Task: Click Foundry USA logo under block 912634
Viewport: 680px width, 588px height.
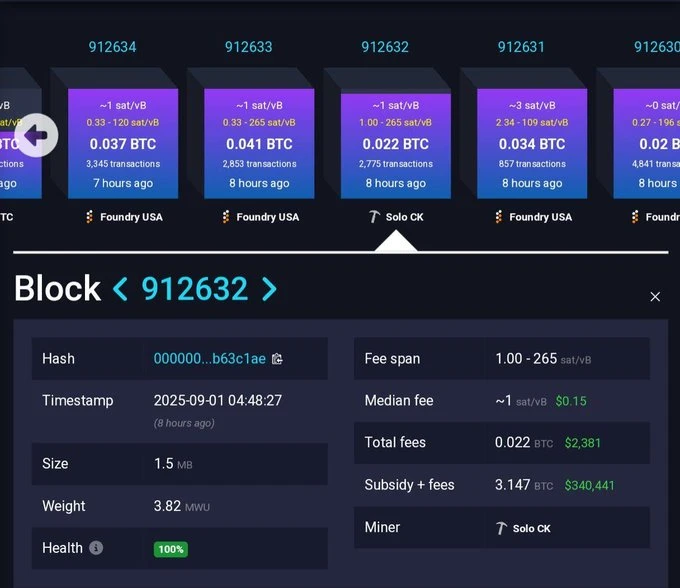Action: pos(90,217)
